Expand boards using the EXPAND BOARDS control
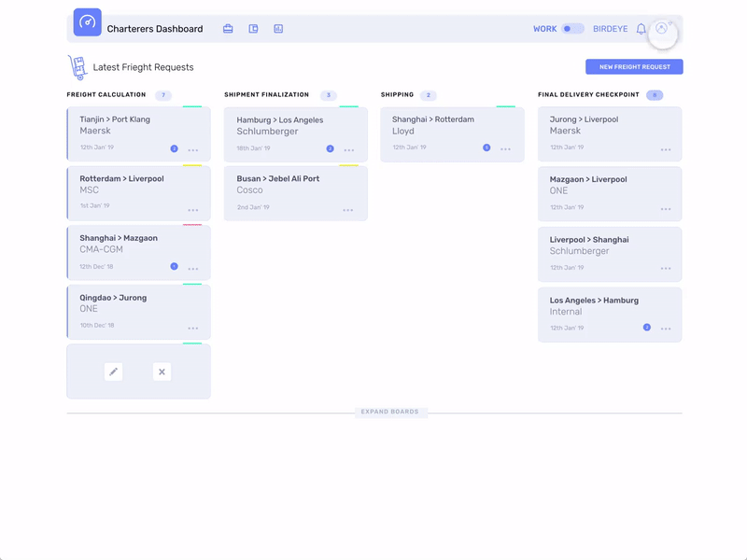Viewport: 747px width, 560px height. click(x=392, y=412)
